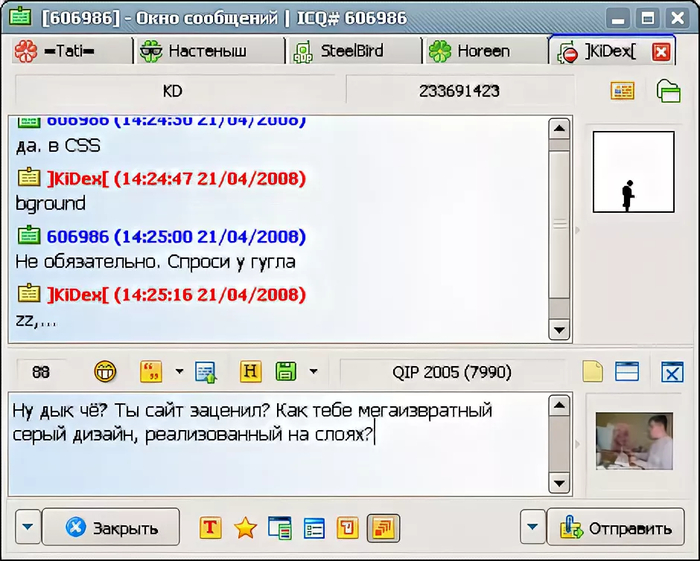Click the yellow note page icon
700x561 pixels.
pyautogui.click(x=592, y=372)
